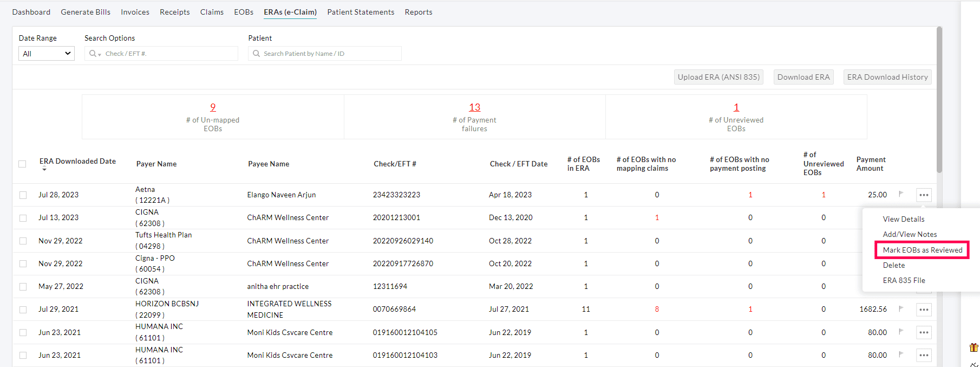Choose View Details from context menu
Image resolution: width=980 pixels, height=367 pixels.
[904, 219]
